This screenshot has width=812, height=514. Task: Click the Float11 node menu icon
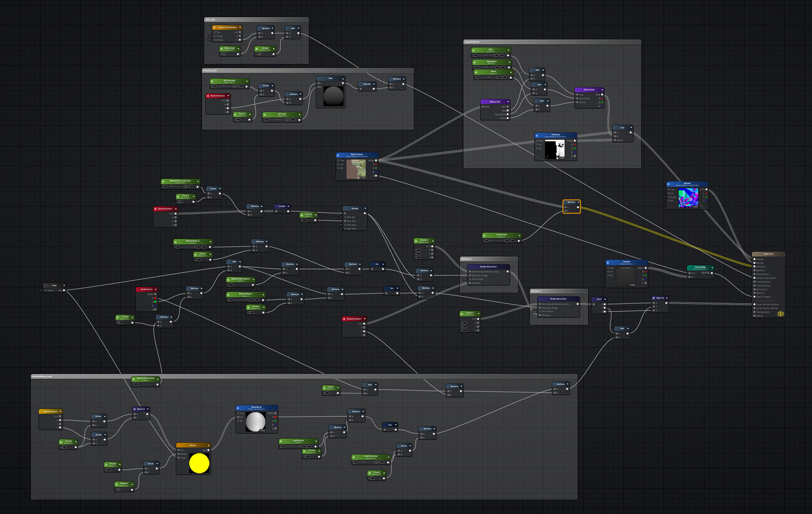point(236,114)
